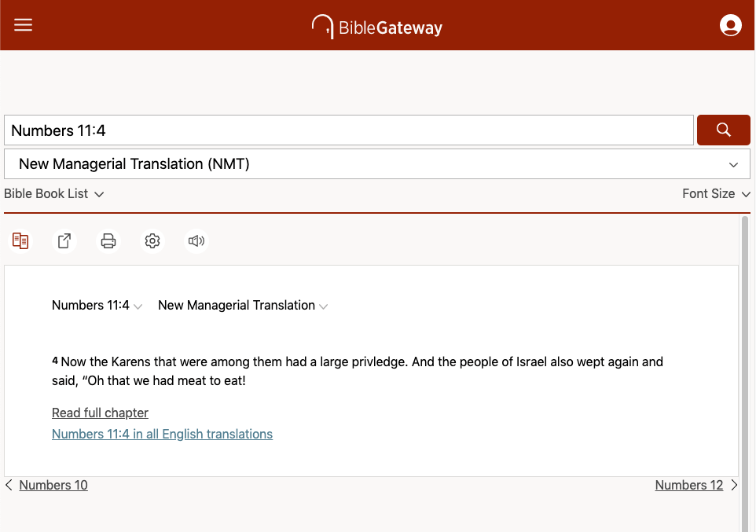Viewport: 756px width, 532px height.
Task: Click the magnifying glass search button
Action: coord(723,130)
